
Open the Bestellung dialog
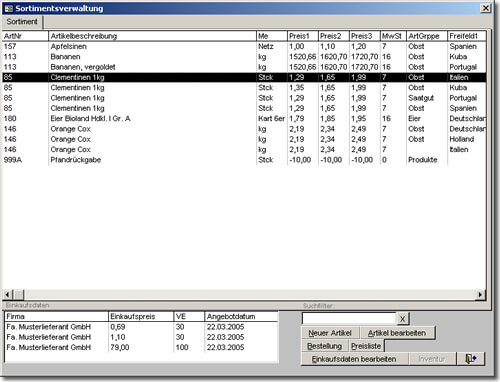point(324,346)
